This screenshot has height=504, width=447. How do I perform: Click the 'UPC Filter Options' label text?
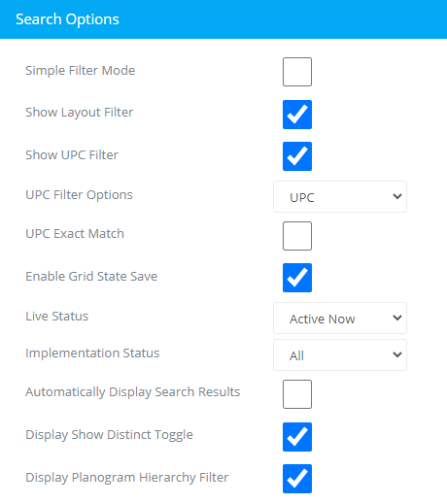(79, 195)
